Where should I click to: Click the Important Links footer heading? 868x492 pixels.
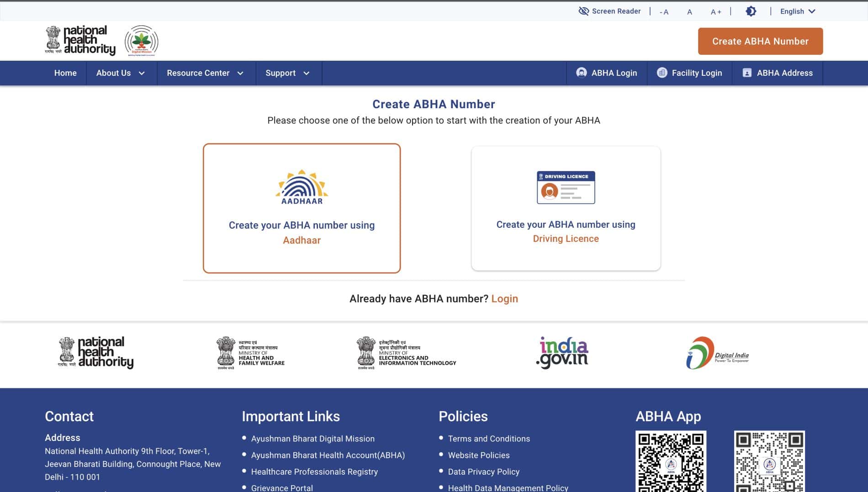[x=291, y=416]
